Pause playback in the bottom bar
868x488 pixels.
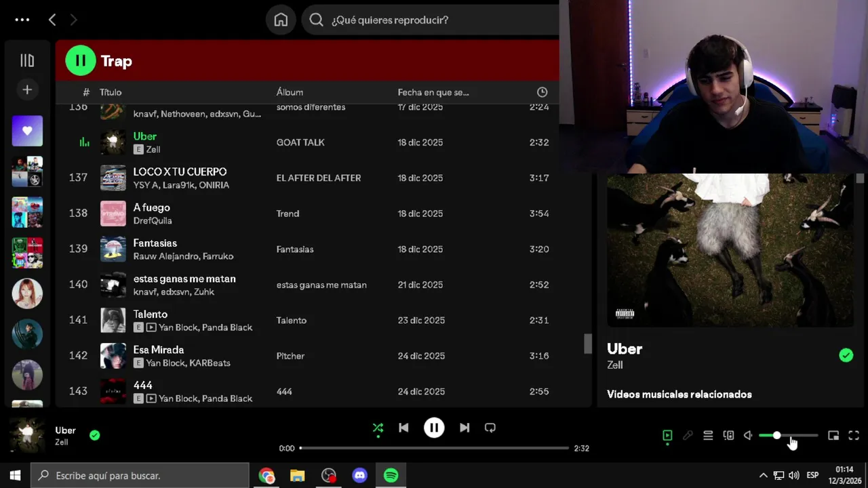(x=434, y=428)
